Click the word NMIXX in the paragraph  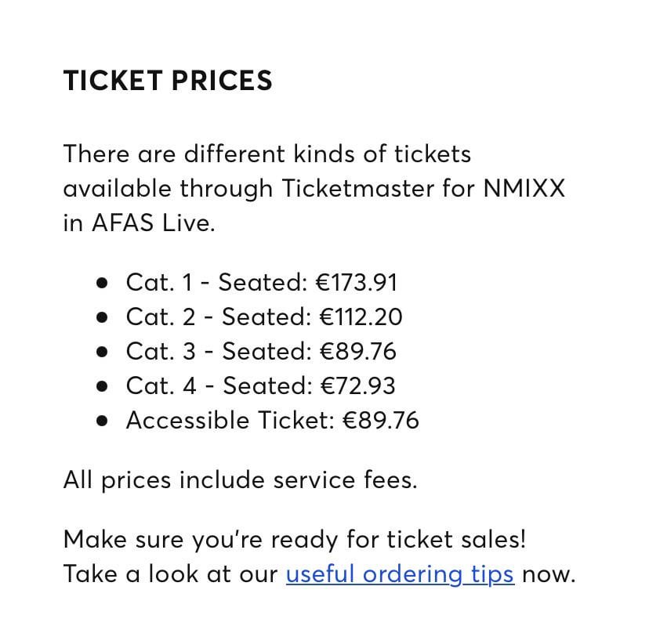(x=524, y=189)
